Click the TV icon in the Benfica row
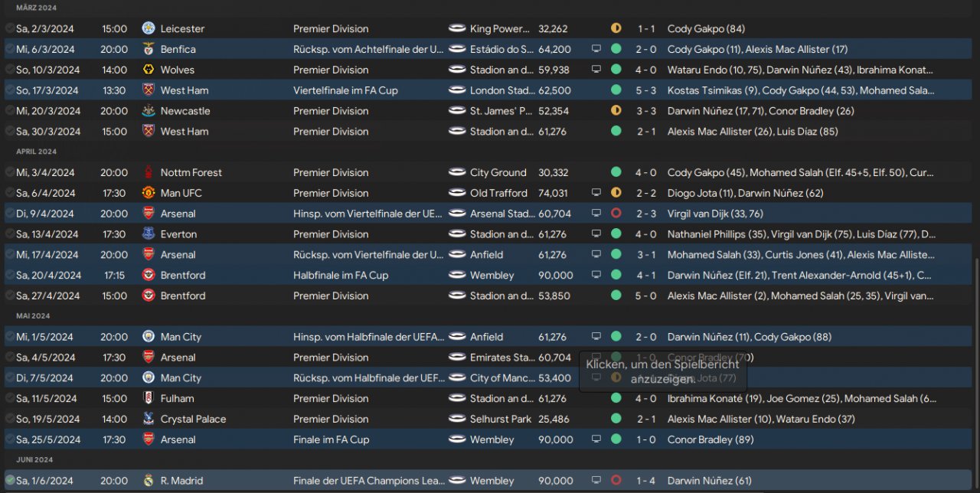This screenshot has width=980, height=493. [x=596, y=49]
